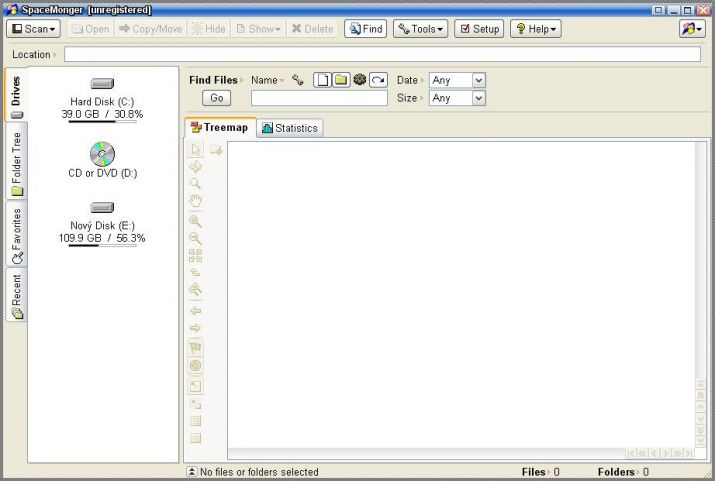This screenshot has width=715, height=481.
Task: Click the '109.9 GB / 56.3%' drive text
Action: tap(102, 238)
